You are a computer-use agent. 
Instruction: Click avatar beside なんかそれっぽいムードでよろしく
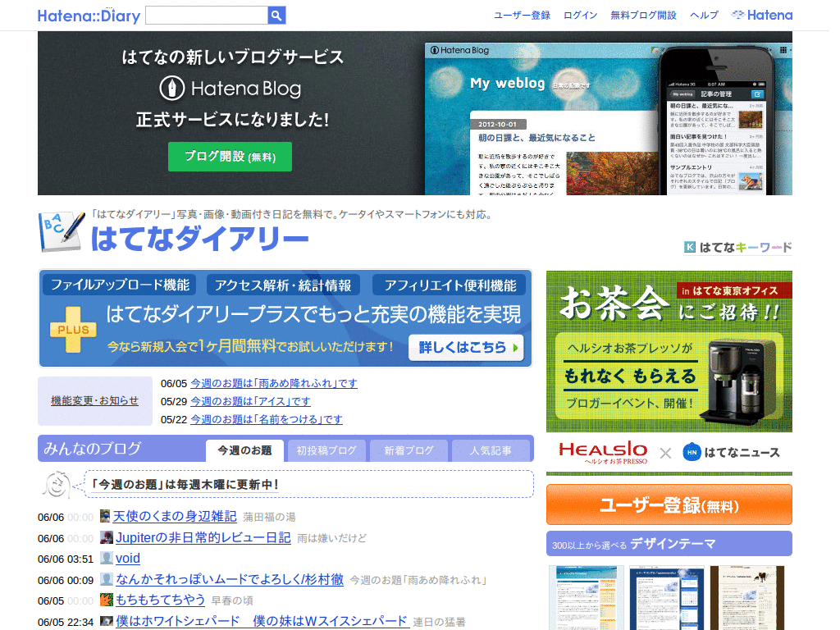pyautogui.click(x=106, y=579)
